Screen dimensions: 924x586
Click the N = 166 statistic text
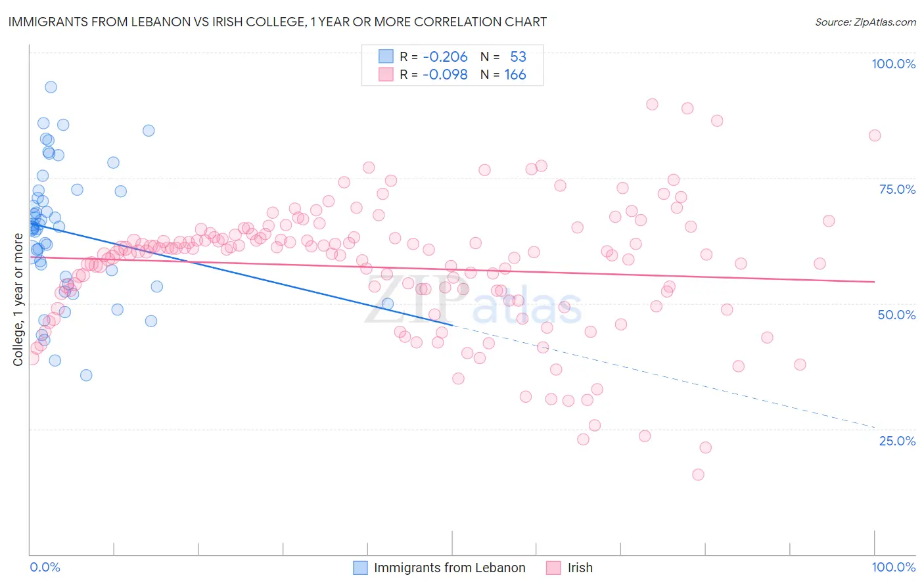(x=503, y=75)
